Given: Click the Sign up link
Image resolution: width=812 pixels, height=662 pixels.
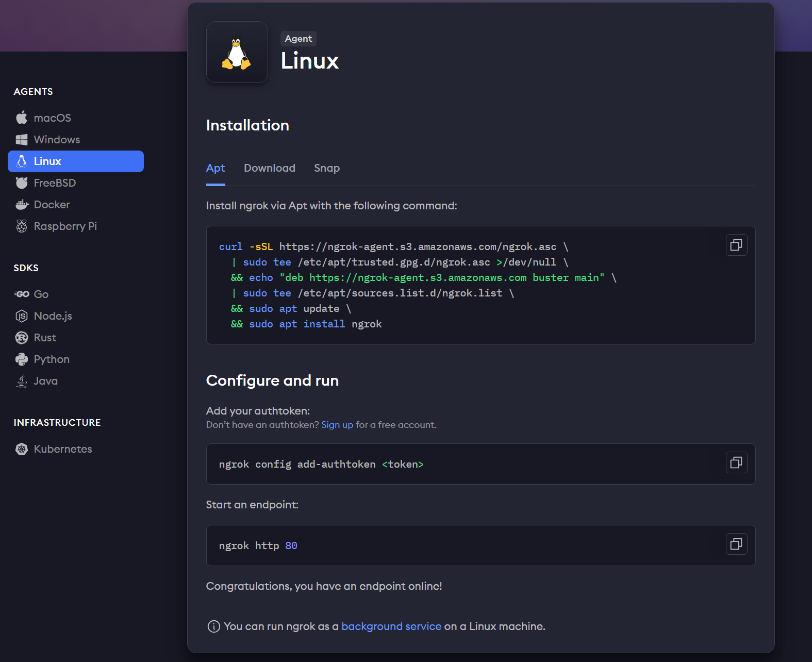Looking at the screenshot, I should point(337,425).
